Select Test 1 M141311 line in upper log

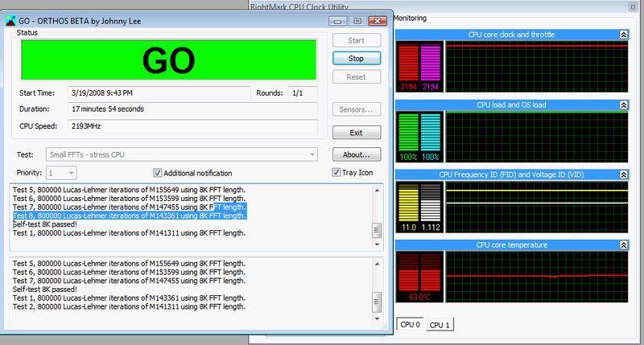coord(129,233)
